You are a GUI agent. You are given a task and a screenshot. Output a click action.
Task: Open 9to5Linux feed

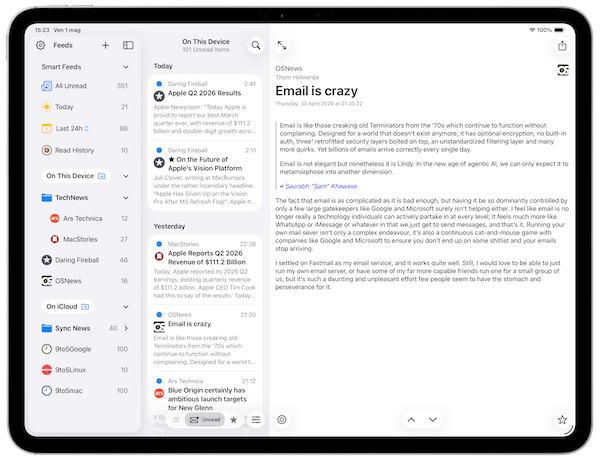coord(85,370)
